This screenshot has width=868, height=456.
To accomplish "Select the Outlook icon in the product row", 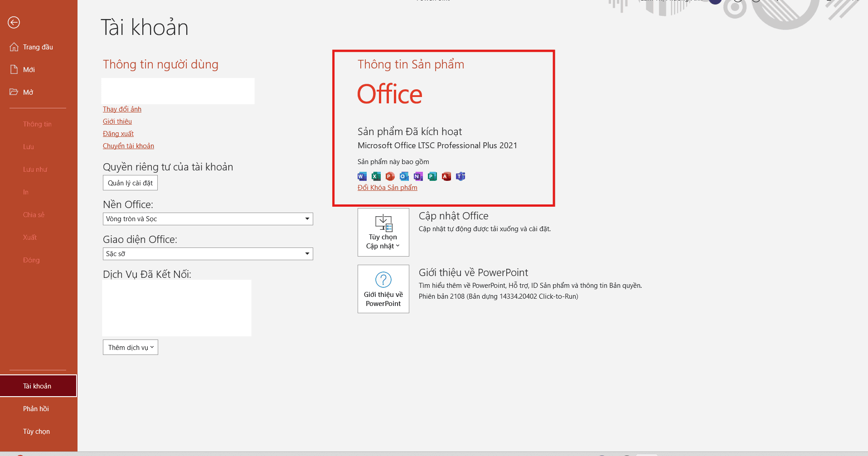I will [404, 176].
